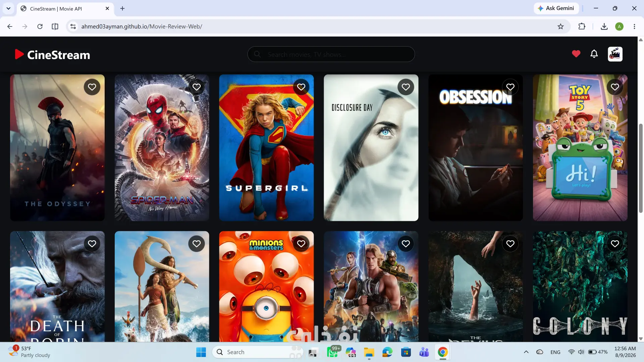Close the CineStream browser tab
Viewport: 644px width, 362px height.
107,8
